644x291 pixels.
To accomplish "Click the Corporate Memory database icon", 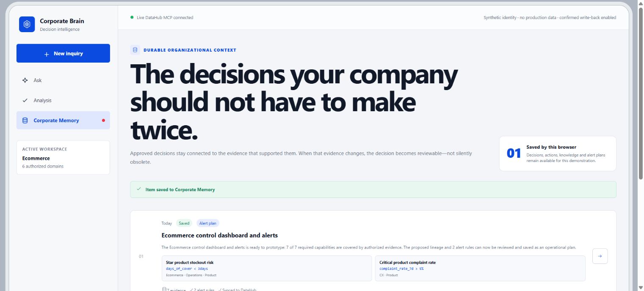I will [25, 121].
